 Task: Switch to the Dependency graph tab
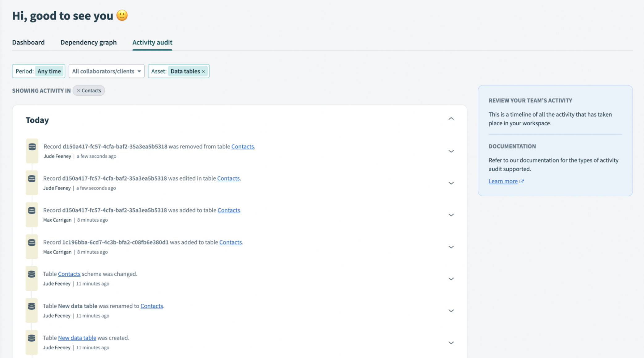(x=88, y=42)
